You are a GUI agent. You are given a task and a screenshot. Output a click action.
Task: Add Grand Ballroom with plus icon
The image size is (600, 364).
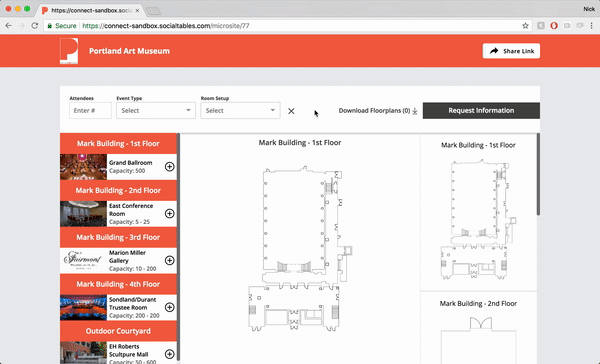coord(170,166)
